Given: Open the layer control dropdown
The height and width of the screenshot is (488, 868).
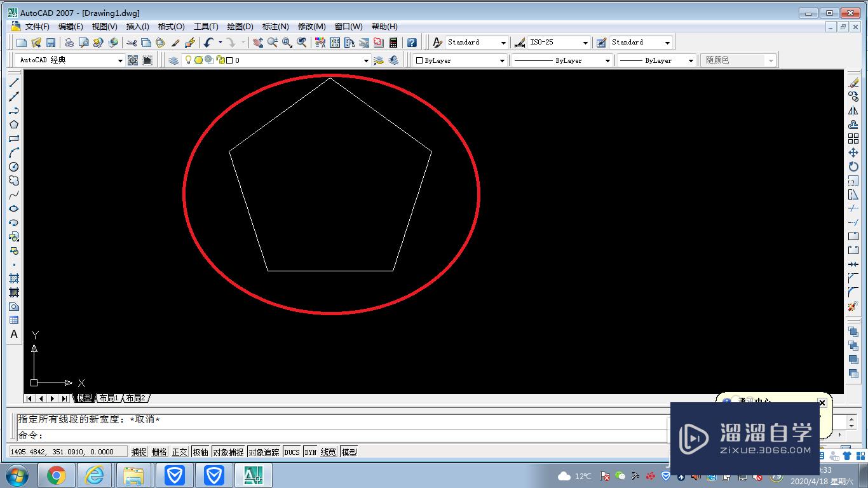Looking at the screenshot, I should pos(365,60).
